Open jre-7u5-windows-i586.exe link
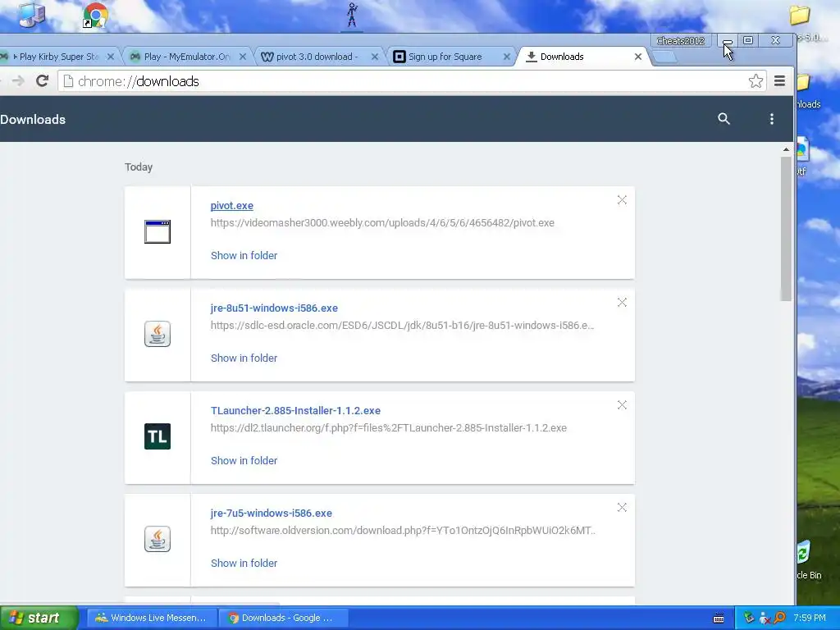 [271, 514]
